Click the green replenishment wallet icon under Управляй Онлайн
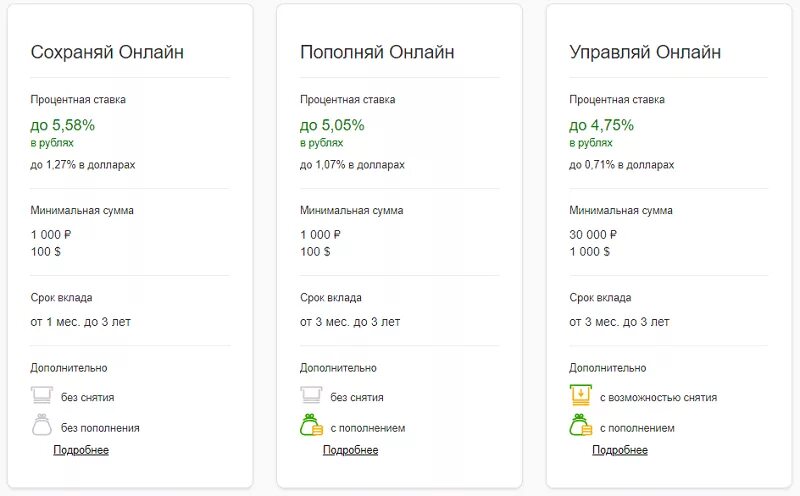 click(580, 426)
